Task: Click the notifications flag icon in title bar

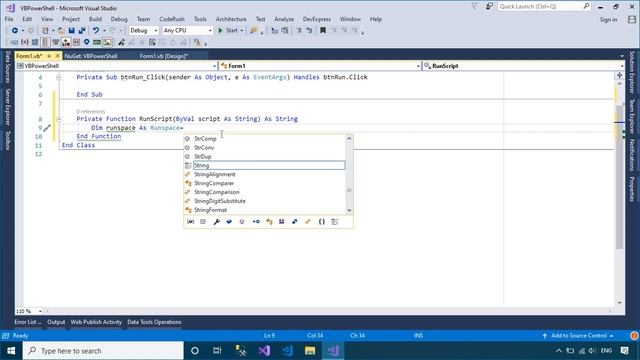Action: coord(474,7)
